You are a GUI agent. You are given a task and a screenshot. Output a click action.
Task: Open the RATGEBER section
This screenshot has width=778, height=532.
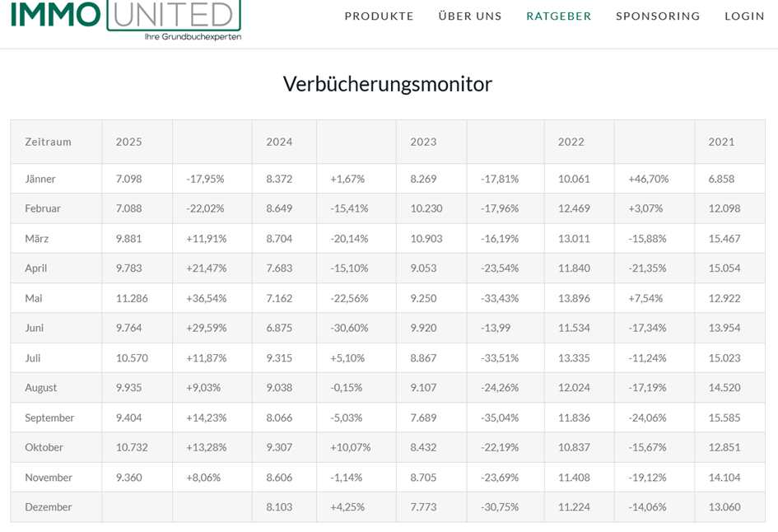point(559,16)
